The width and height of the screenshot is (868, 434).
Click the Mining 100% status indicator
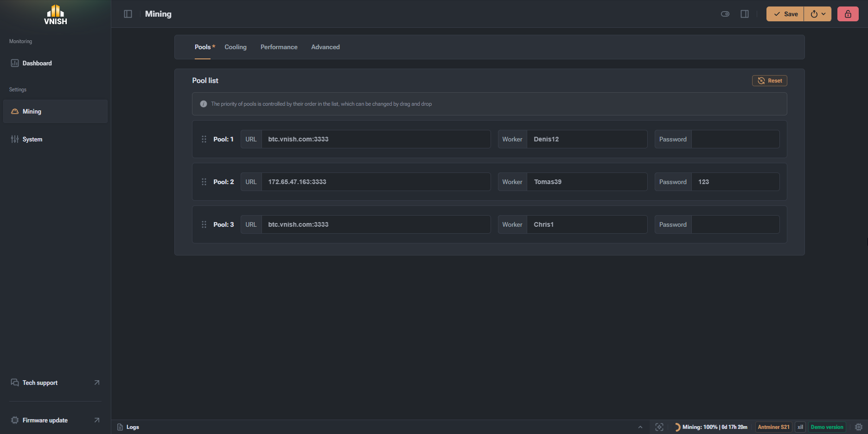pyautogui.click(x=711, y=427)
